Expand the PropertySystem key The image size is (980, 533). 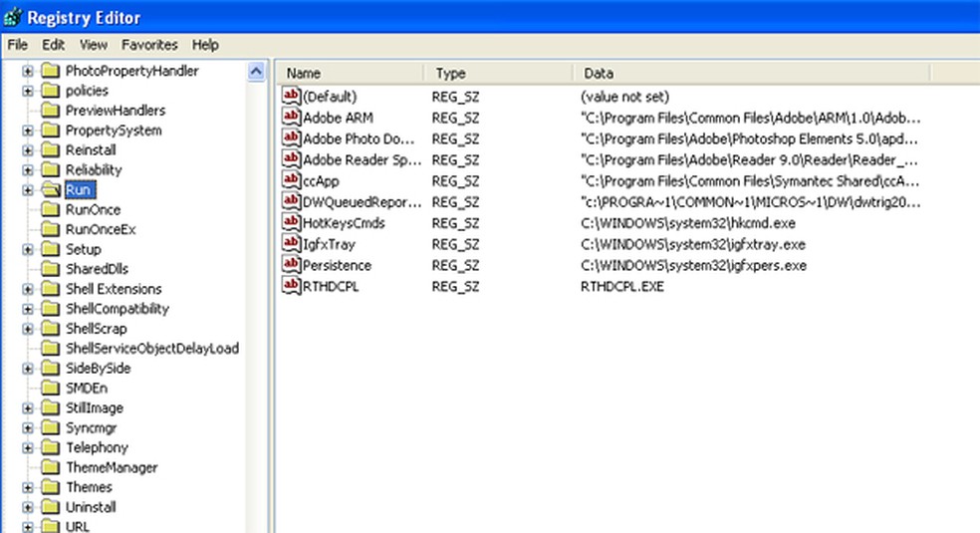click(28, 131)
